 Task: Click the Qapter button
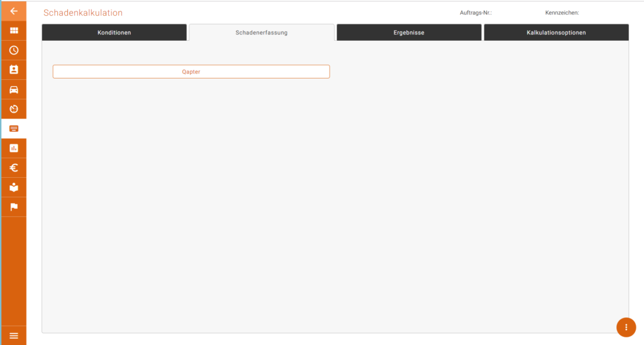pos(191,72)
